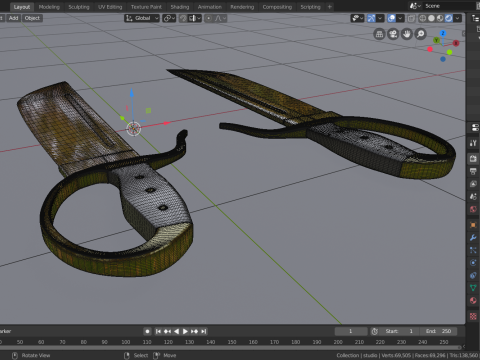Click the scene browse icon
Image resolution: width=480 pixels, height=360 pixels.
[x=415, y=6]
